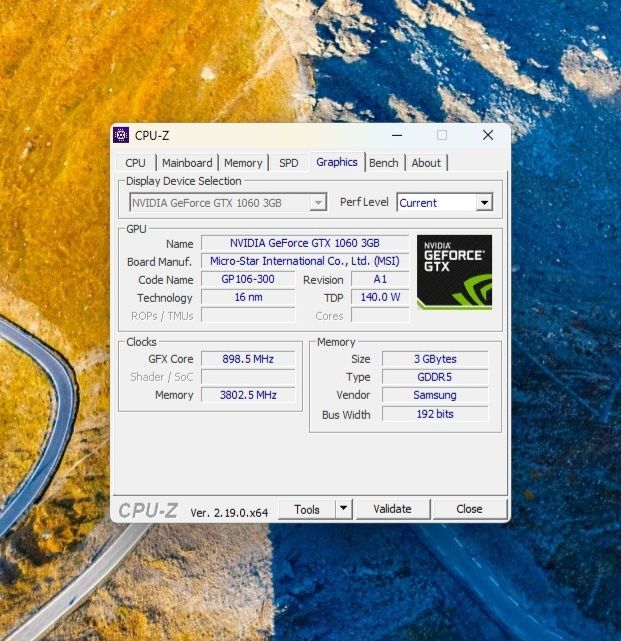Click the Code Name GP106-300 value
621x641 pixels.
click(x=248, y=279)
